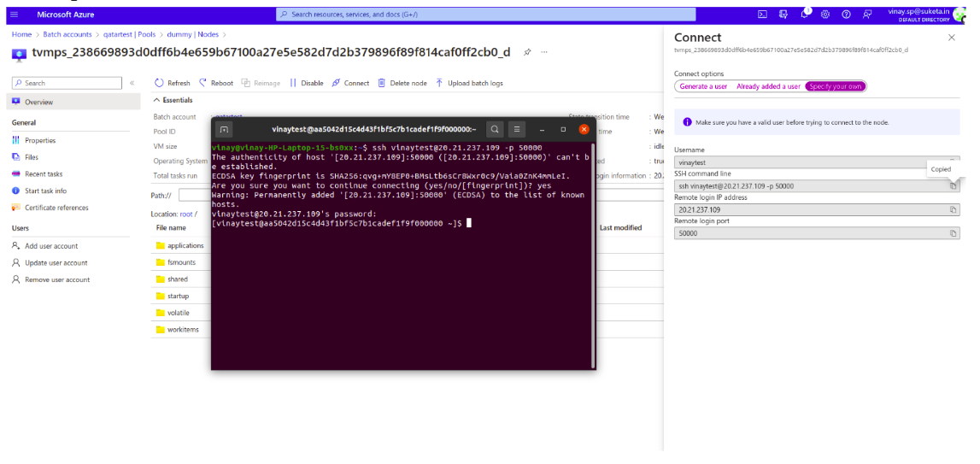Launch Cloud Shell from the top bar
The width and height of the screenshot is (980, 464).
click(762, 15)
